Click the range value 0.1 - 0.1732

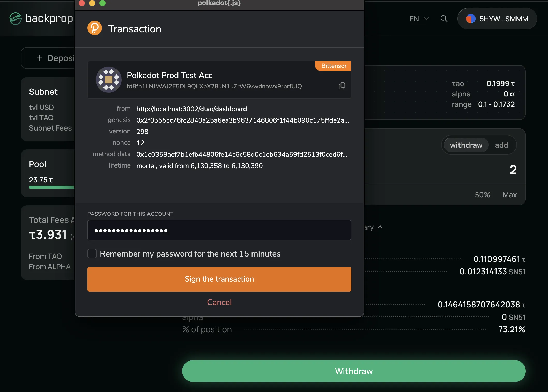click(x=496, y=104)
